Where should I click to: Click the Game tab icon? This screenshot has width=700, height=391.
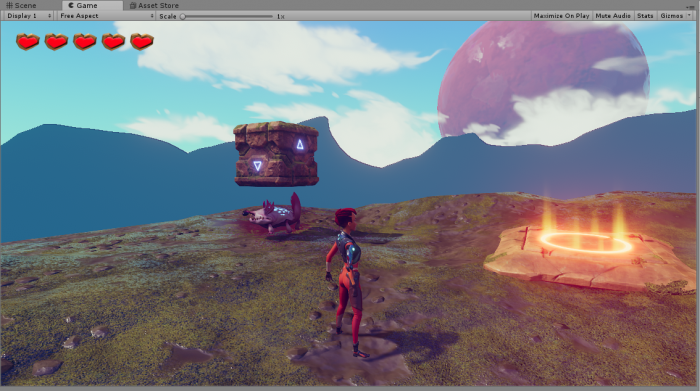[71, 5]
